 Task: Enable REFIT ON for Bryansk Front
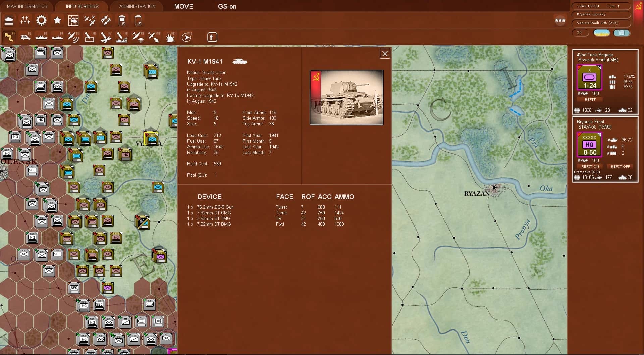tap(590, 166)
